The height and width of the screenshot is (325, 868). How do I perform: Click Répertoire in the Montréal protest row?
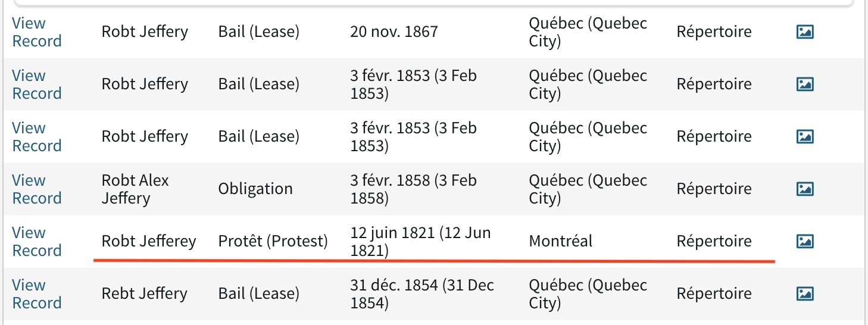click(x=714, y=241)
